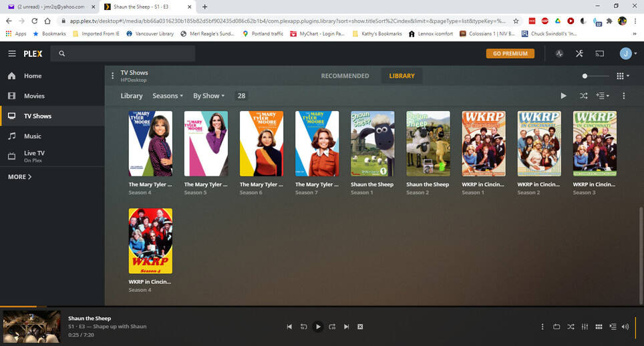This screenshot has width=644, height=346.
Task: Open new Chrome tab
Action: (204, 7)
